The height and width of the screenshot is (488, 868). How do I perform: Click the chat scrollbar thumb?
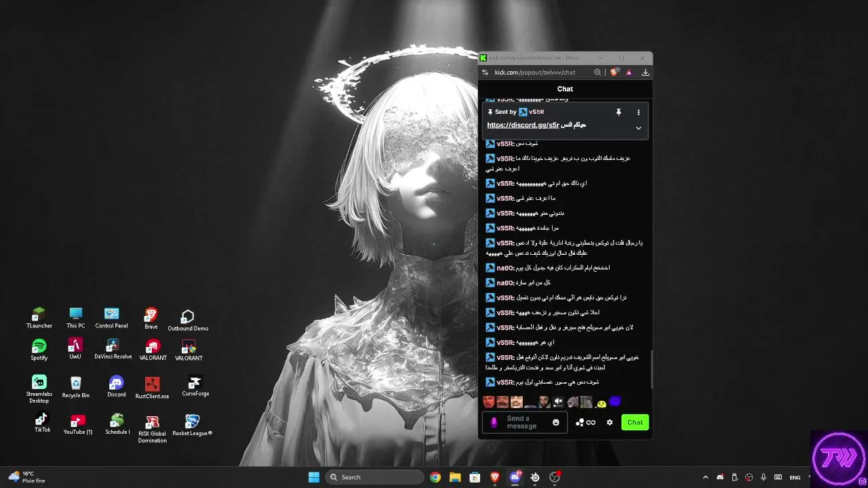point(651,368)
